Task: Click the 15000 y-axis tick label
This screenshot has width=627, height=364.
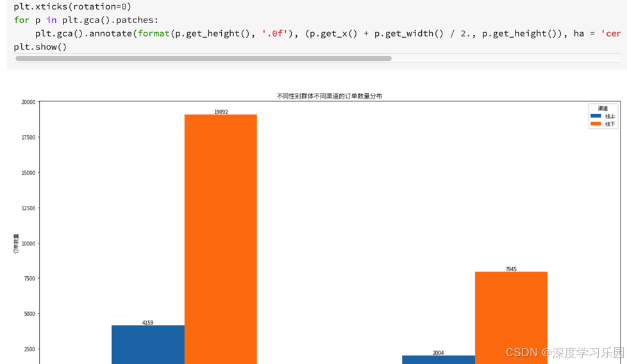Action: pyautogui.click(x=28, y=172)
